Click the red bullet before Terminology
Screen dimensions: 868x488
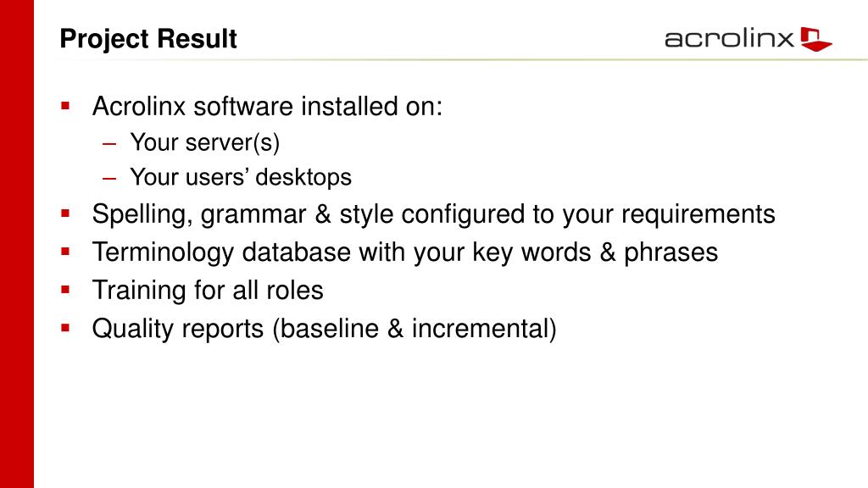[x=65, y=252]
